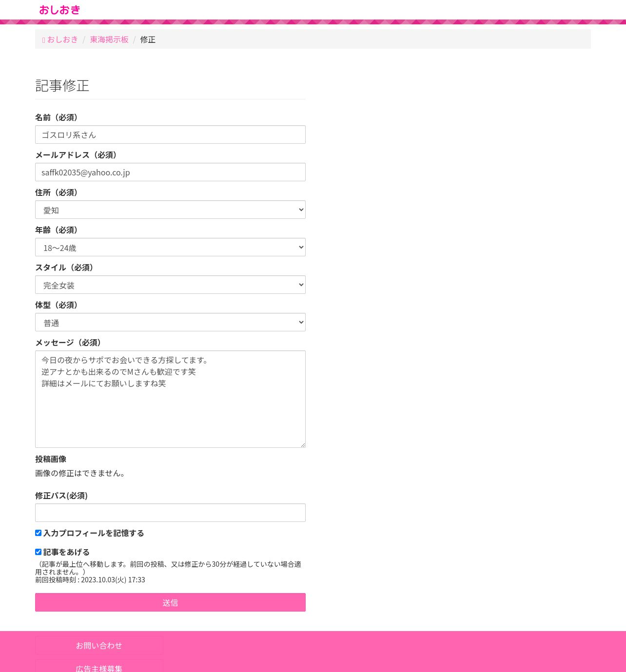This screenshot has height=672, width=626.
Task: Focus the メールアドレス input field
Action: [170, 172]
